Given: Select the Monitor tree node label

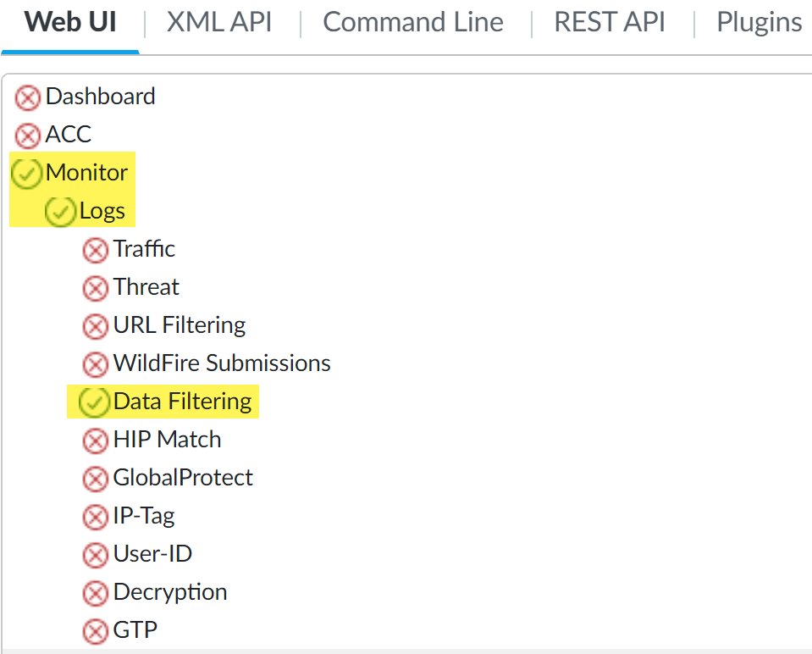Looking at the screenshot, I should pos(86,173).
